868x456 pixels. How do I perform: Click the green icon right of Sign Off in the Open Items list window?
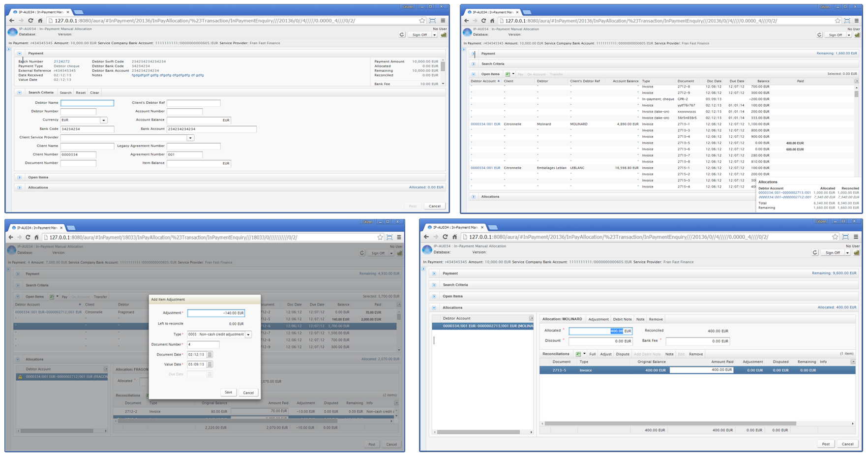coord(857,35)
